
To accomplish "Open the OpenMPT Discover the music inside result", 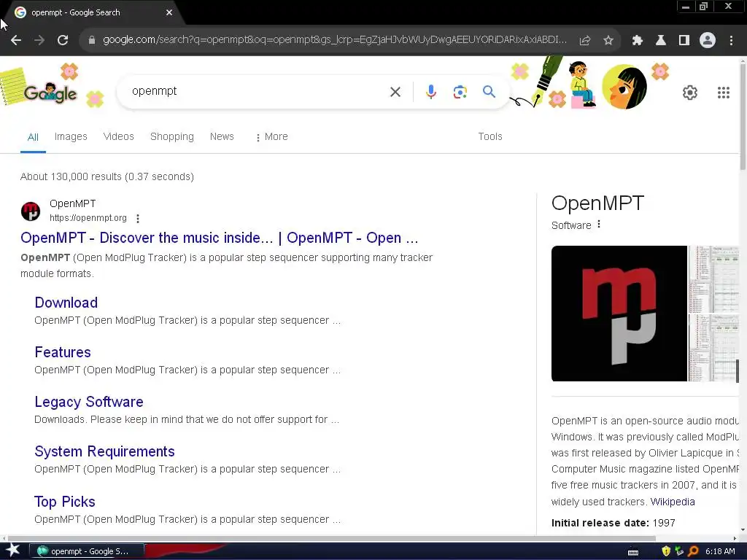I will coord(219,238).
